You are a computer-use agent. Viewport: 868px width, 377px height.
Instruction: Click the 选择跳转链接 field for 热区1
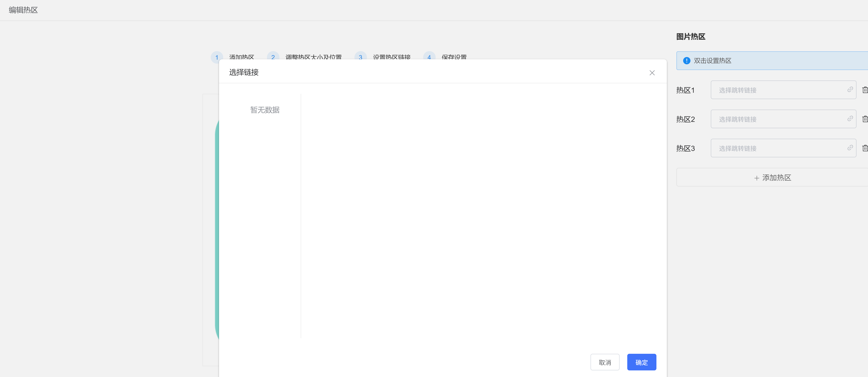coord(775,90)
